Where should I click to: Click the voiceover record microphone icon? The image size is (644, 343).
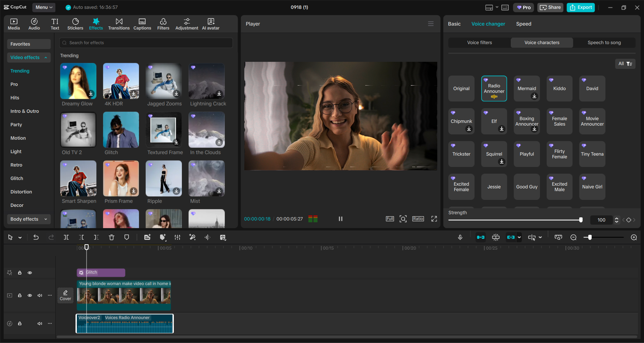460,237
